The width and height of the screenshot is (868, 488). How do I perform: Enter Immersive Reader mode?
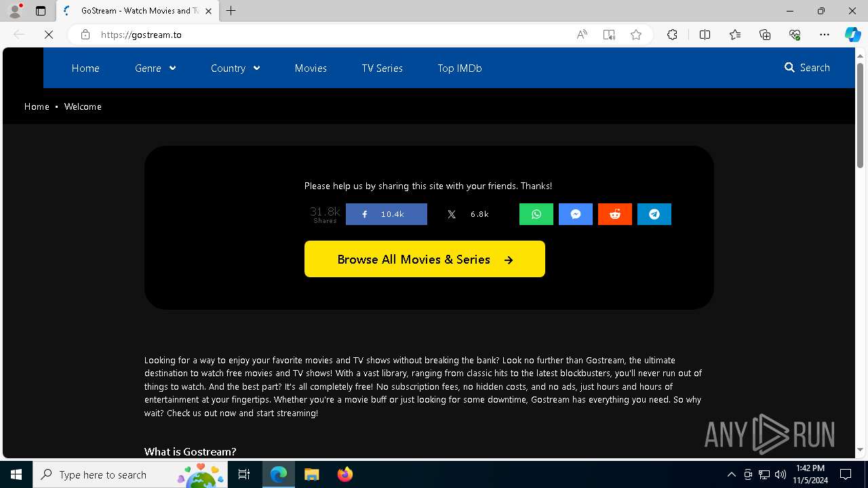[609, 35]
